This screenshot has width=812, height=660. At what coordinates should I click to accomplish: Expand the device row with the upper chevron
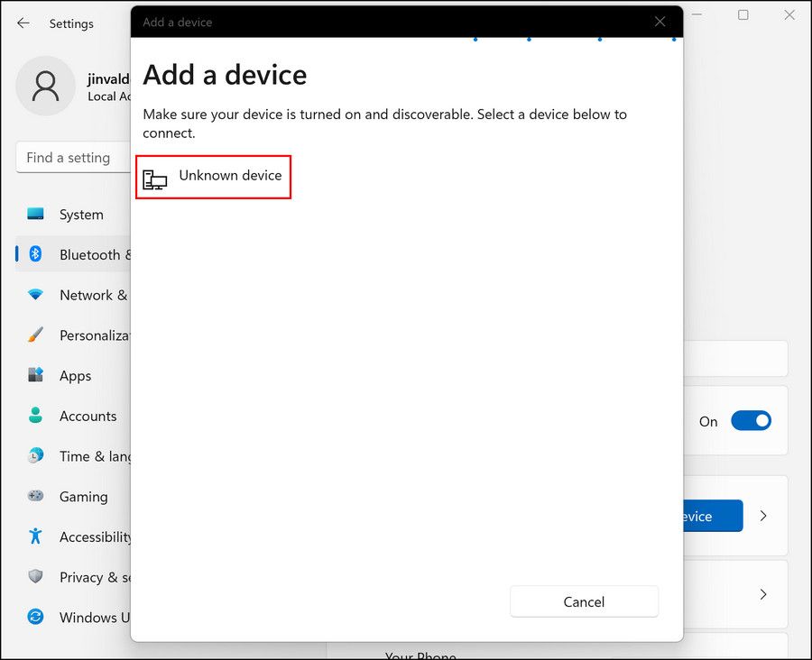(763, 516)
